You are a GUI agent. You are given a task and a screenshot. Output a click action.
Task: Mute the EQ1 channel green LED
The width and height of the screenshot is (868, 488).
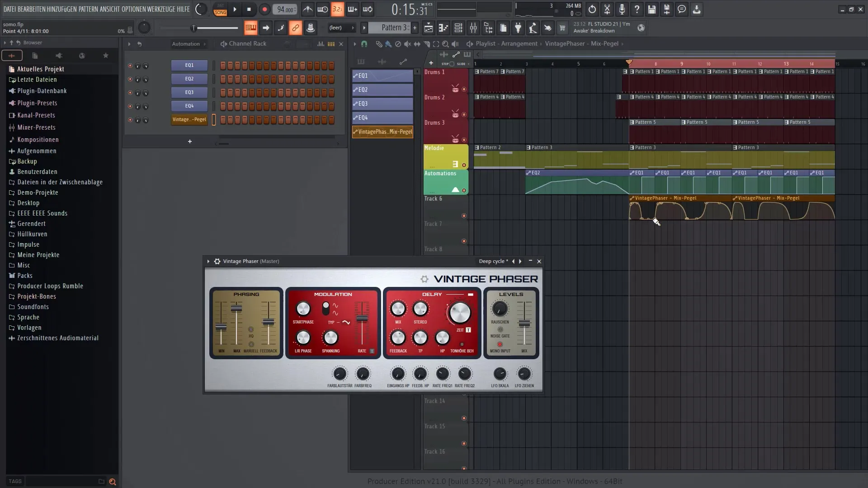130,66
